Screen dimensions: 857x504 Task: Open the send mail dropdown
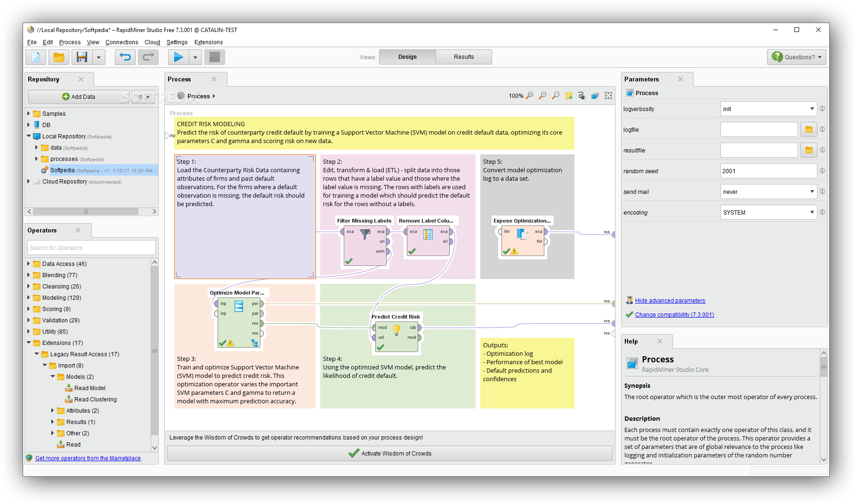coord(768,192)
